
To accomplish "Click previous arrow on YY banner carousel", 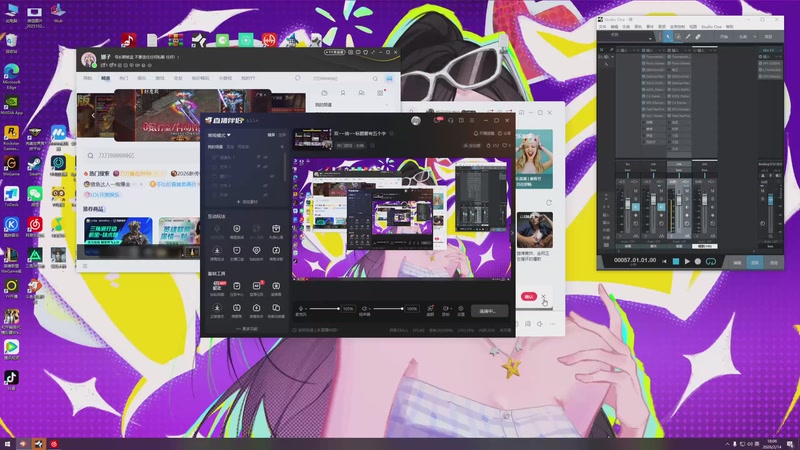I will pyautogui.click(x=92, y=115).
